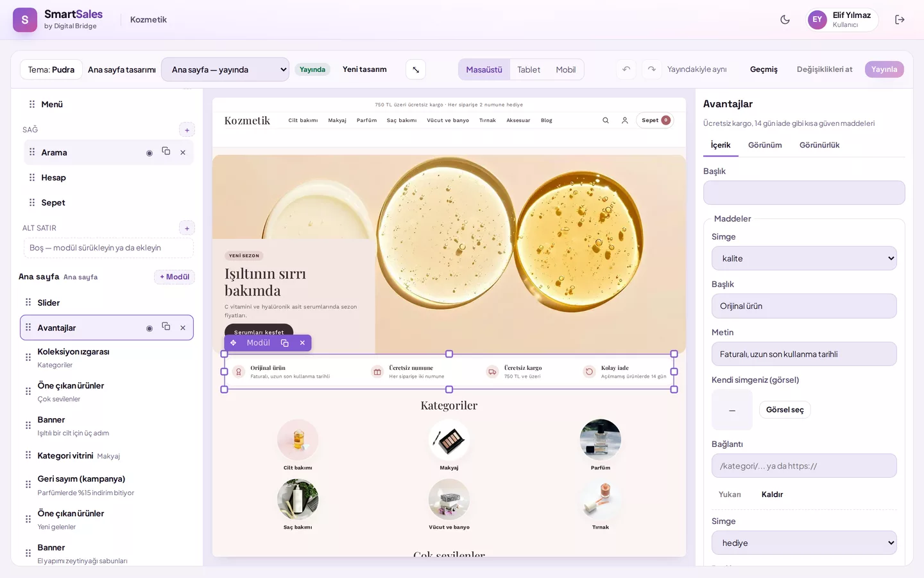This screenshot has height=578, width=924.
Task: Duplicate the Arama module with the copy icon
Action: [x=166, y=152]
